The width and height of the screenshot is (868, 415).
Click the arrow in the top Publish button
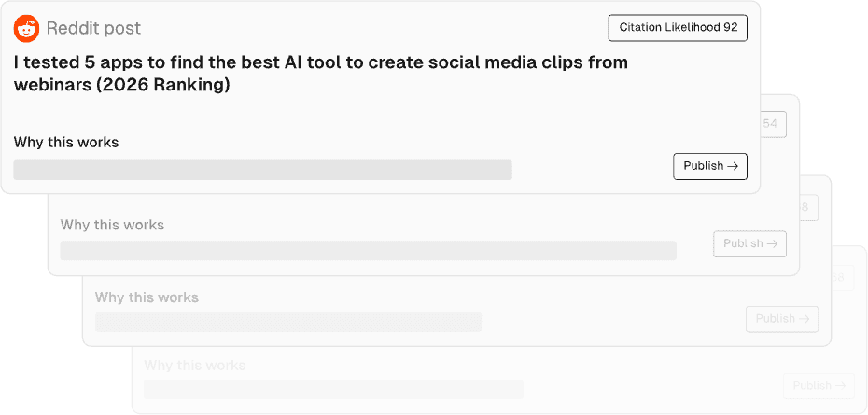click(x=733, y=166)
